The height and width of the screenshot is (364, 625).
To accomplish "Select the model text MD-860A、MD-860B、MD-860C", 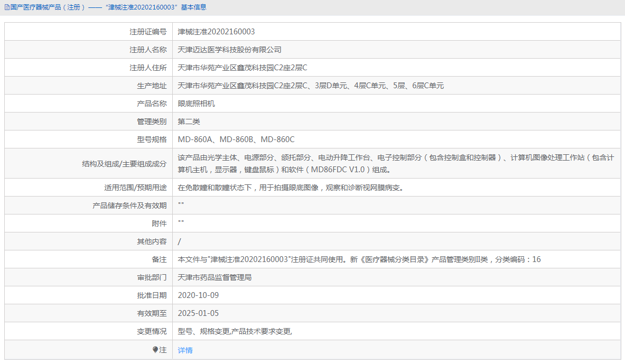I will [236, 139].
